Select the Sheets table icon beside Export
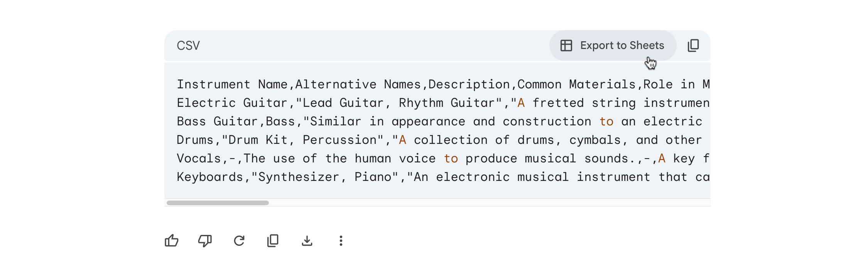868x265 pixels. point(566,45)
